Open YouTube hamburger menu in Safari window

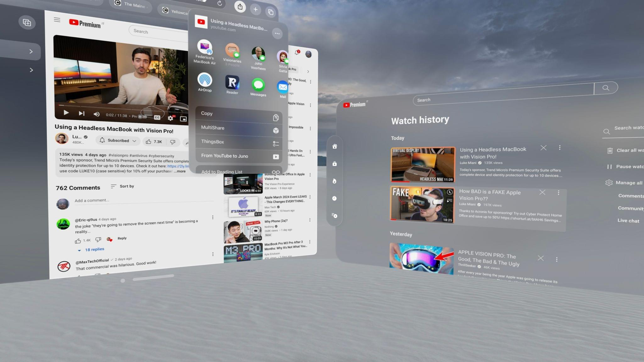[x=57, y=20]
